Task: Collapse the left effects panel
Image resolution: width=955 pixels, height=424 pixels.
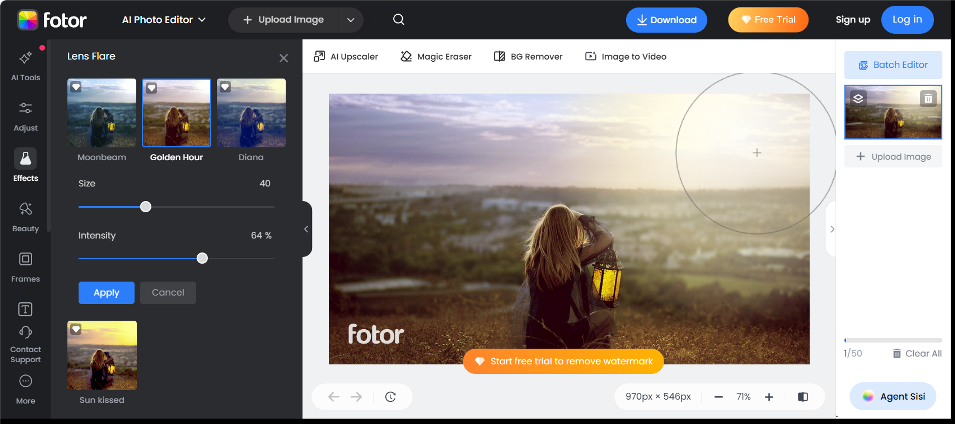Action: (306, 229)
